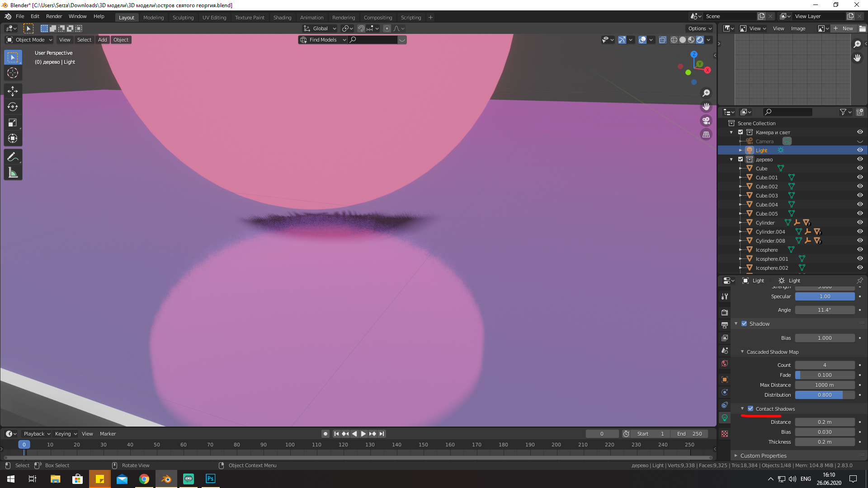This screenshot has width=868, height=488.
Task: Select the Annotate tool
Action: coord(13,157)
